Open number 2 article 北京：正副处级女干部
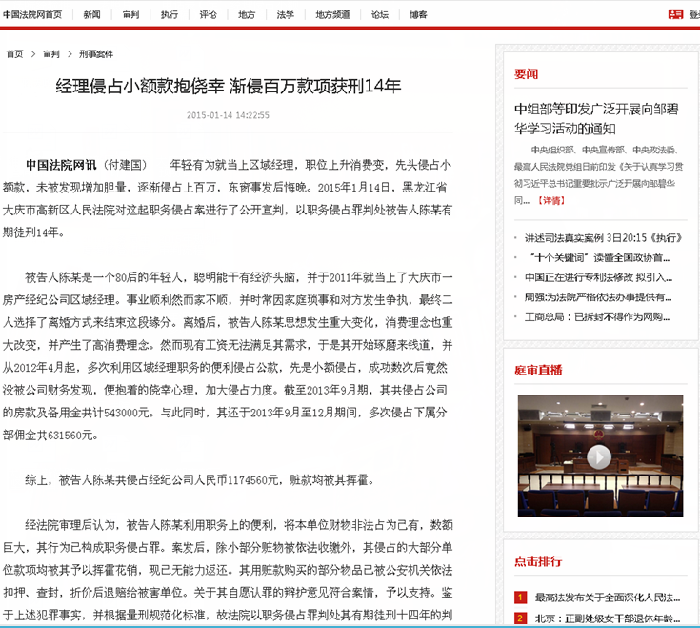The height and width of the screenshot is (628, 700). tap(607, 619)
